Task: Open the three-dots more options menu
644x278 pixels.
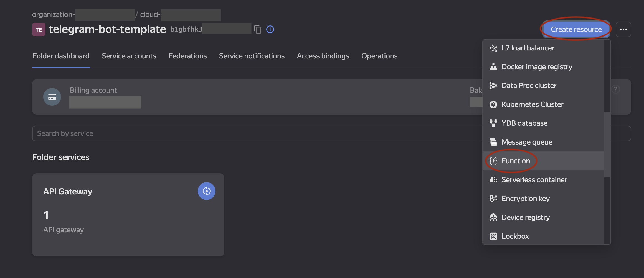Action: click(x=623, y=29)
